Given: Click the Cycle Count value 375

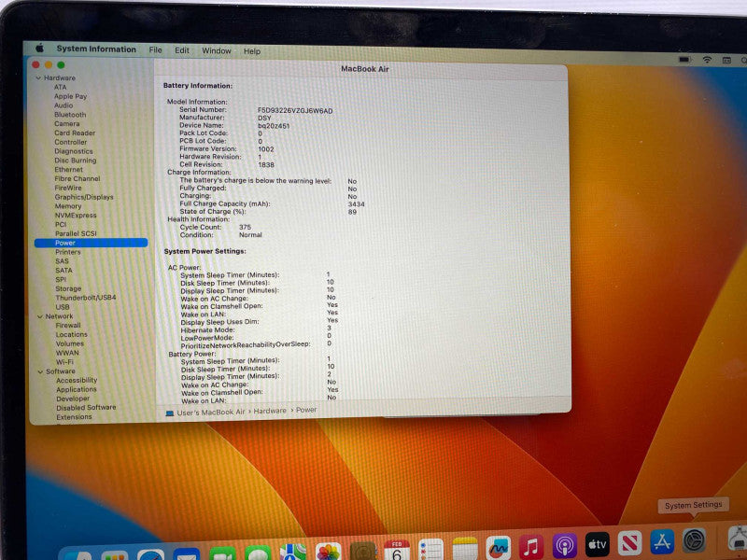Looking at the screenshot, I should coord(245,227).
